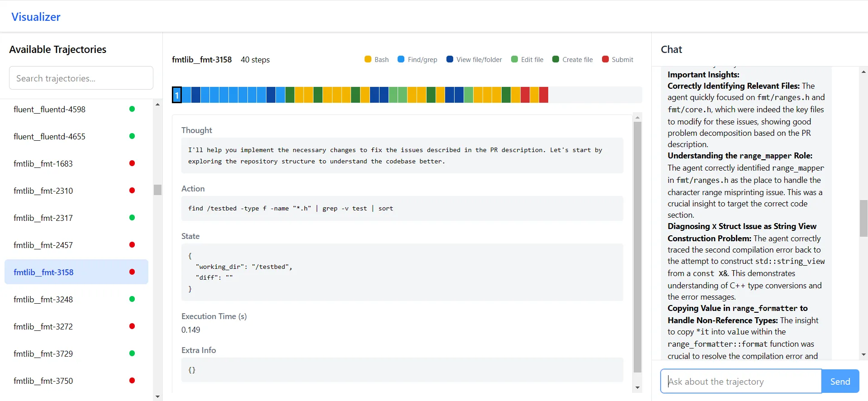The height and width of the screenshot is (401, 868).
Task: Click the Ask about the trajectory input
Action: 740,381
